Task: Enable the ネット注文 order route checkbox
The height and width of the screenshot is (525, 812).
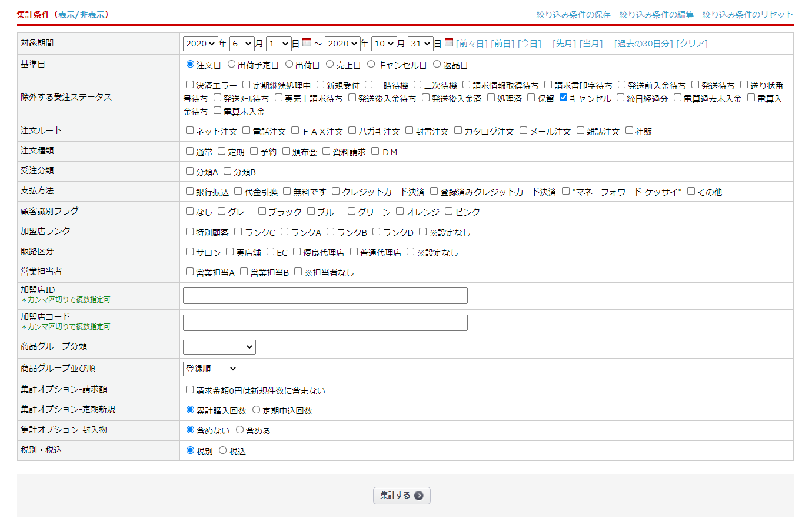Action: click(x=189, y=131)
